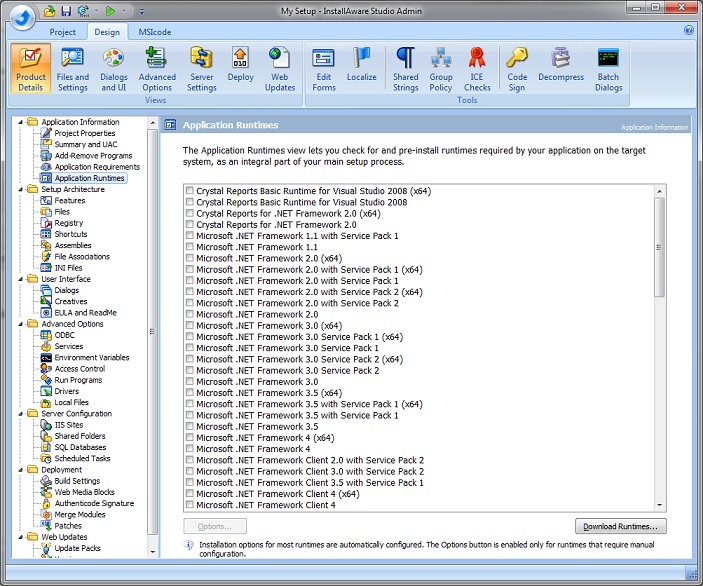Open Shared Strings tool
Screen dimensions: 703x586
pyautogui.click(x=405, y=69)
